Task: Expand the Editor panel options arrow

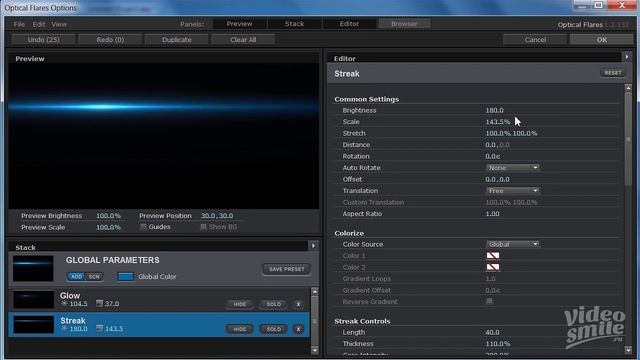Action: pos(627,57)
